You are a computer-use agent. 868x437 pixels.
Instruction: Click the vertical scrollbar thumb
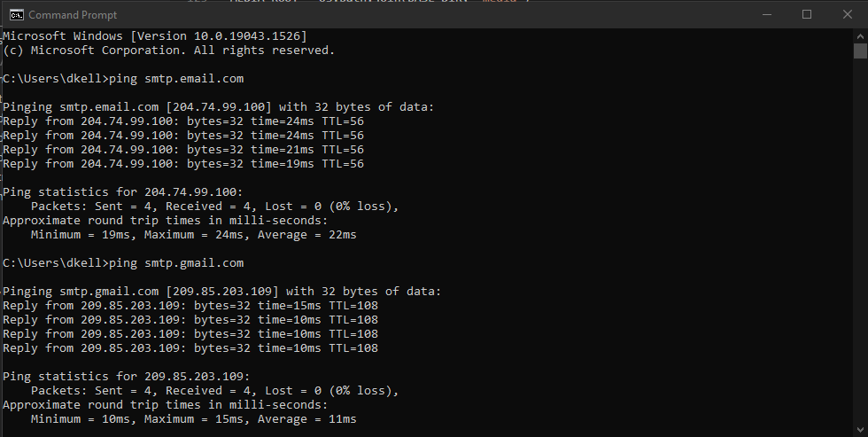(x=860, y=51)
